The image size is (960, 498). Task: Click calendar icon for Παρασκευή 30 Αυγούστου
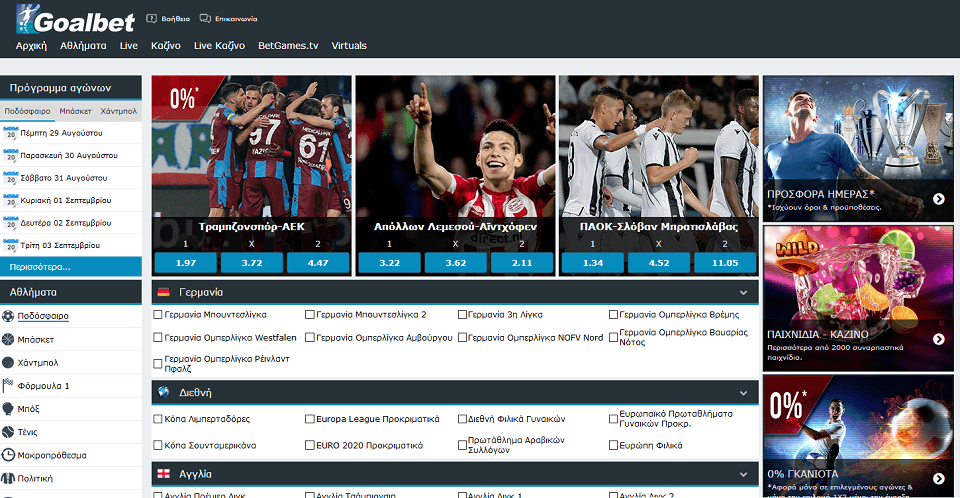10,156
